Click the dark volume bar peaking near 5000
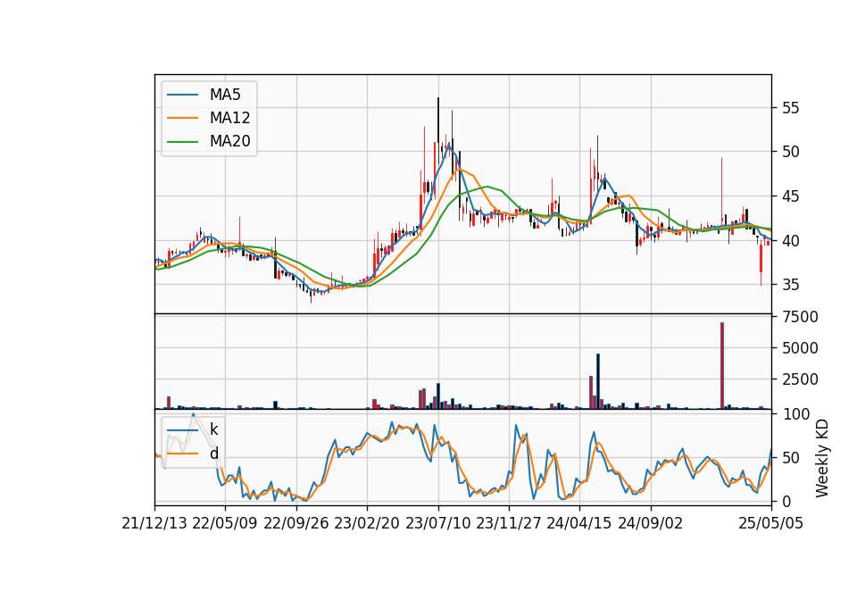This screenshot has width=857, height=616. pos(598,381)
